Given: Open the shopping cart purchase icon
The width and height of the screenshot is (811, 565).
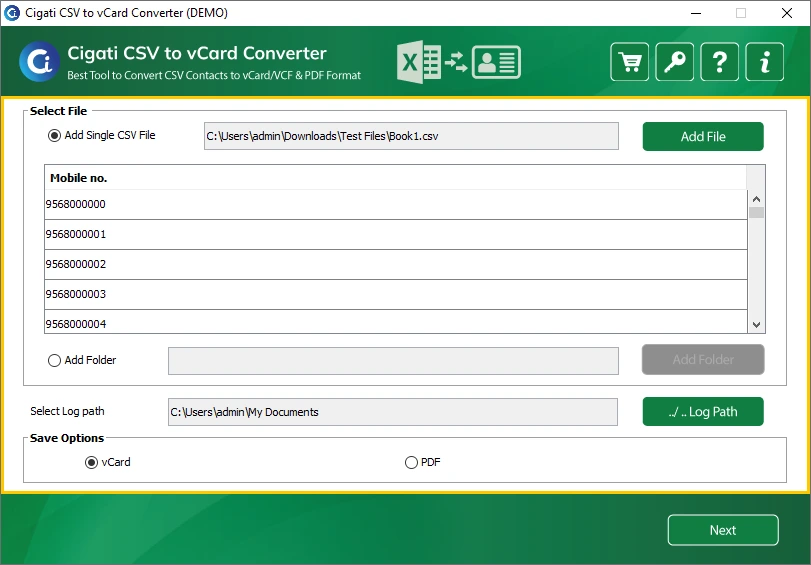Looking at the screenshot, I should point(629,62).
